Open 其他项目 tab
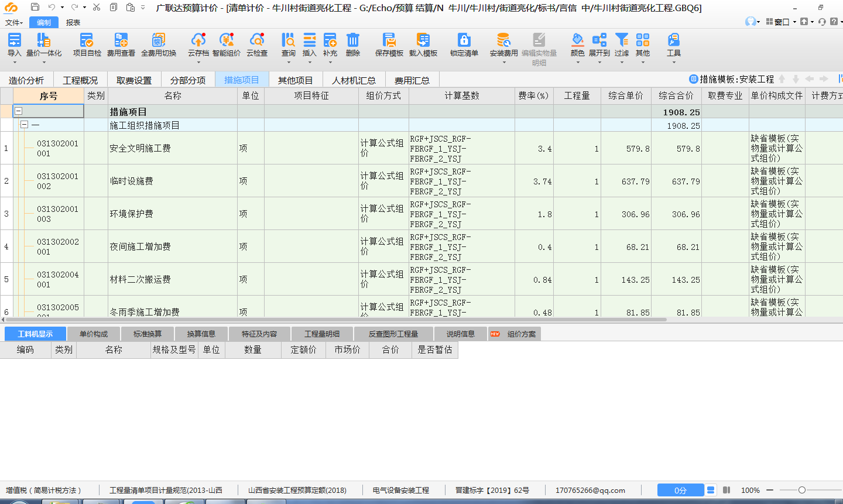This screenshot has width=843, height=504. 296,80
